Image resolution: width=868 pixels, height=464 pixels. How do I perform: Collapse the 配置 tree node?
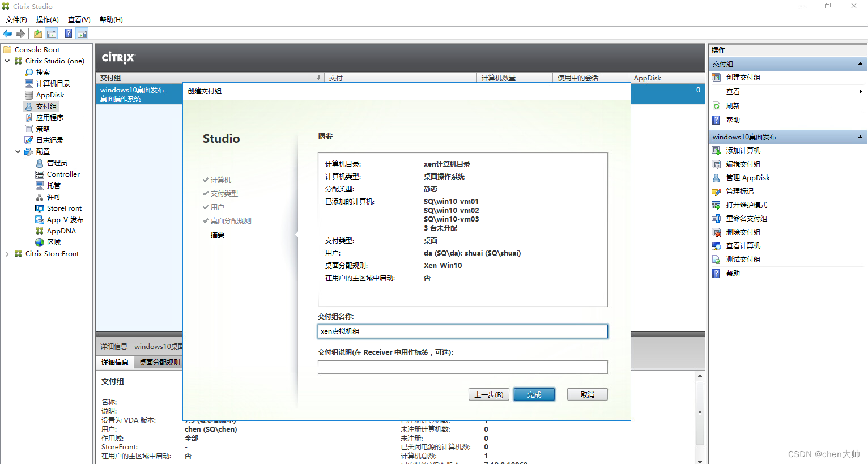(18, 152)
